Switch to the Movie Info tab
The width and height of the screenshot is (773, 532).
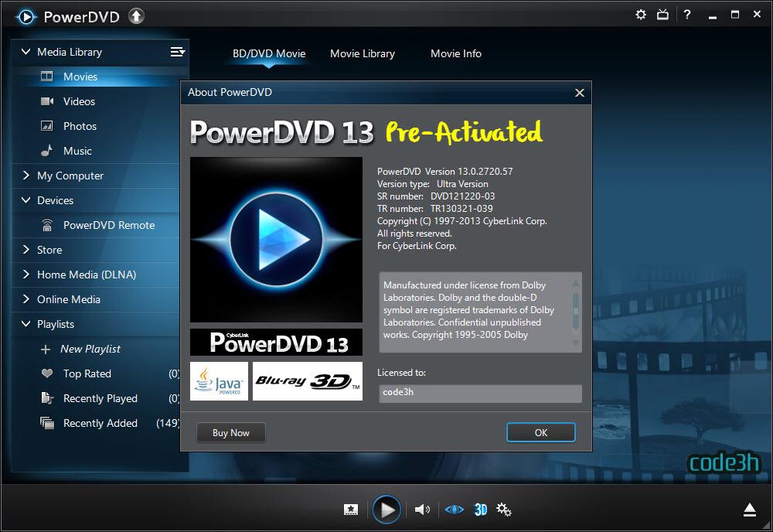(x=456, y=53)
